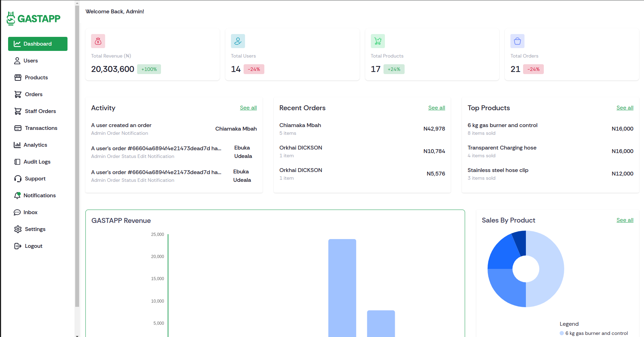Open the Dashboard menu item
This screenshot has height=337, width=644.
click(38, 44)
